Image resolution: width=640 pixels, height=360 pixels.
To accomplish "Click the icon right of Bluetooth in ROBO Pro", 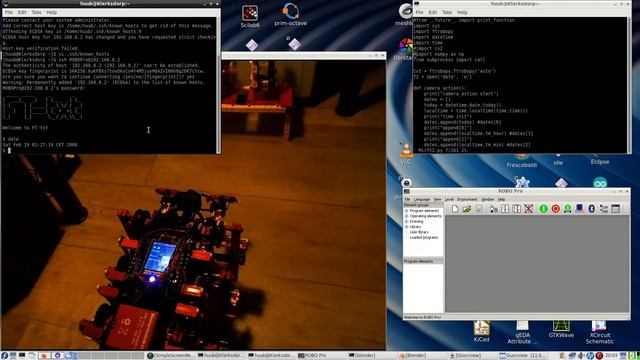I will 604,209.
